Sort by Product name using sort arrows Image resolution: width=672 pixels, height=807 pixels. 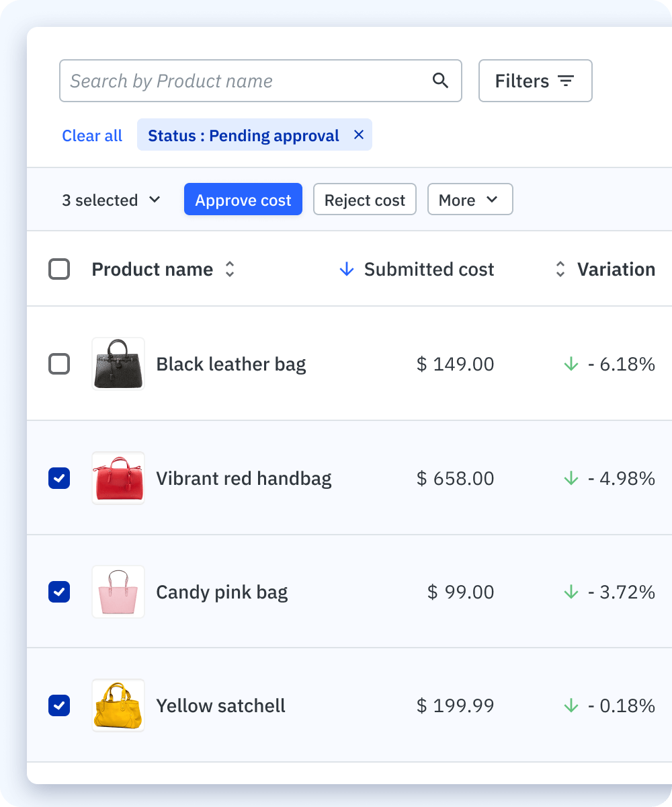pos(230,270)
